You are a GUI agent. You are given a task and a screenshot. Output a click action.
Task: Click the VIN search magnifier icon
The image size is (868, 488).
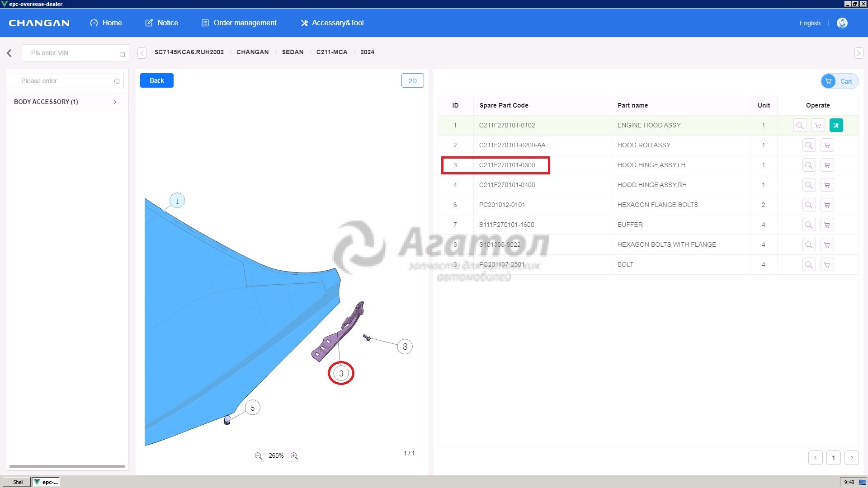pyautogui.click(x=122, y=54)
